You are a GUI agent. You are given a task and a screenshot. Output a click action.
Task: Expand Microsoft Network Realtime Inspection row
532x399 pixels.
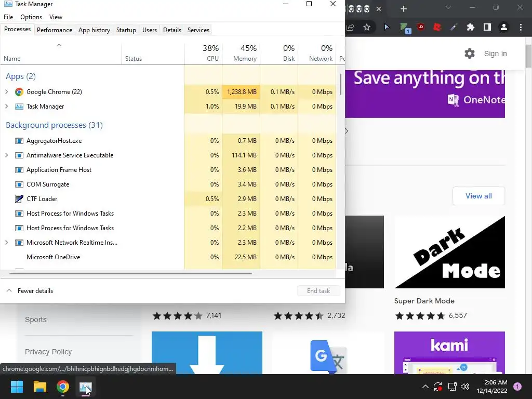pyautogui.click(x=6, y=243)
